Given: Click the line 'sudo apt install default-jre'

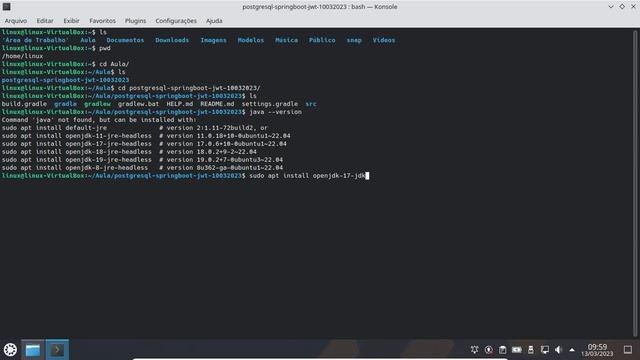Looking at the screenshot, I should click(x=135, y=128).
